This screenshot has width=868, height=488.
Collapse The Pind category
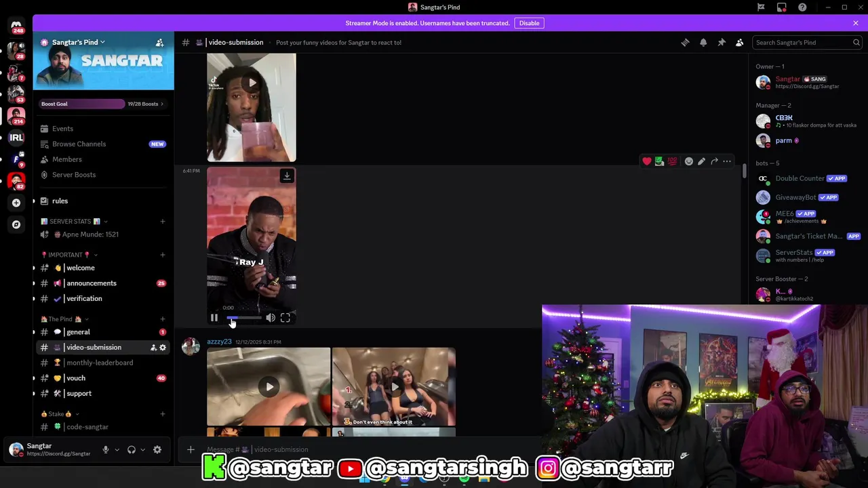64,319
